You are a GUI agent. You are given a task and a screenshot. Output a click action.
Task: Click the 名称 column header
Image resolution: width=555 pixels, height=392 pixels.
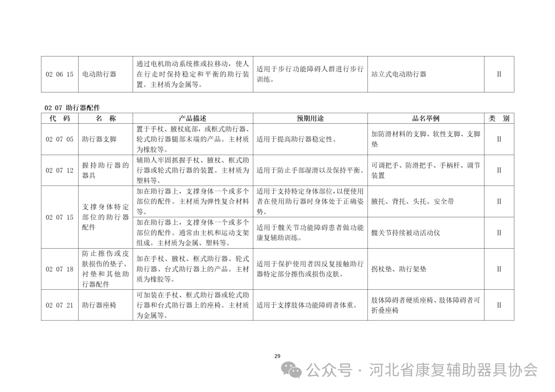click(104, 118)
